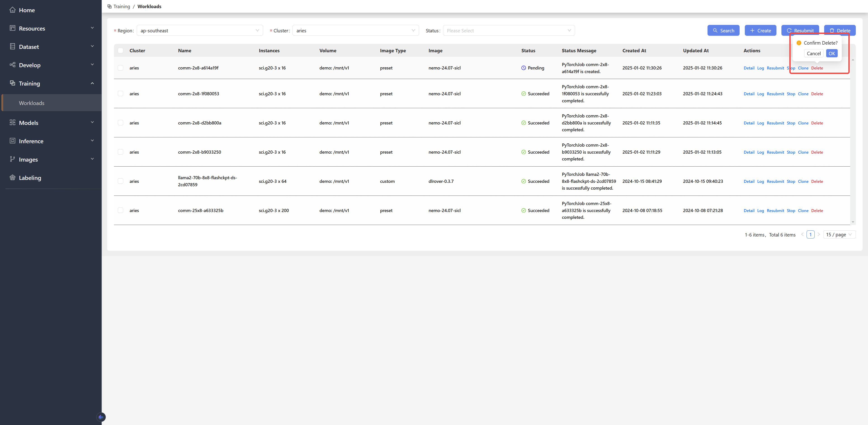
Task: Click the previous page arrow in pagination
Action: [x=802, y=234]
